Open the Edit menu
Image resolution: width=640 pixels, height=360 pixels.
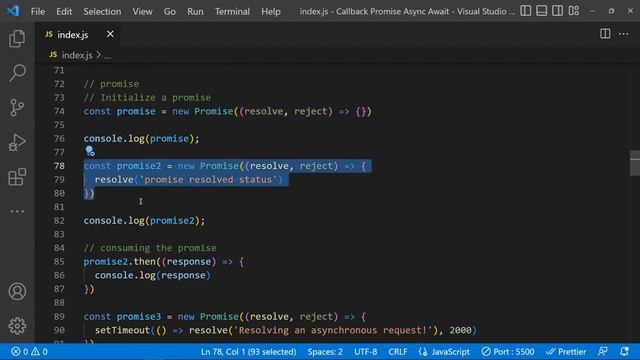click(64, 11)
